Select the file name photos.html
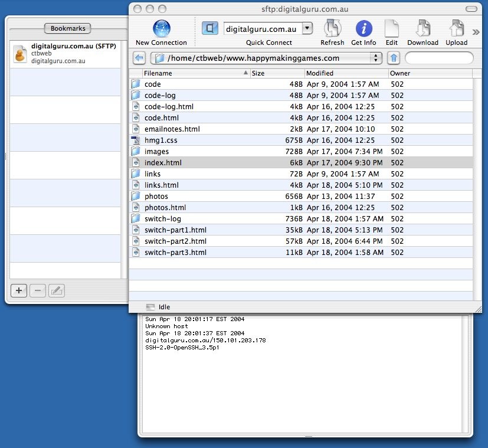This screenshot has width=488, height=448. coord(165,207)
